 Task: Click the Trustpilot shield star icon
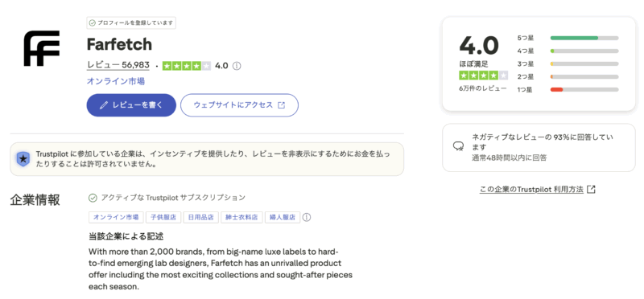pyautogui.click(x=23, y=158)
